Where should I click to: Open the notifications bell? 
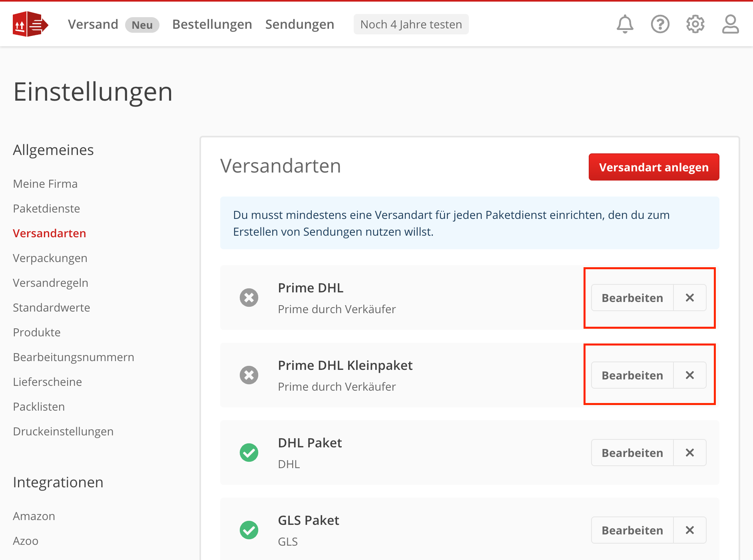[625, 24]
